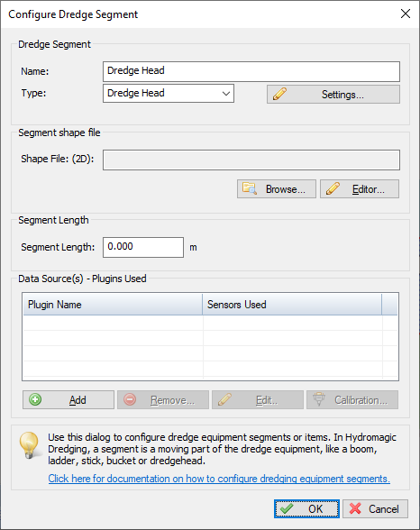Select the first empty row in plugin list

210,323
